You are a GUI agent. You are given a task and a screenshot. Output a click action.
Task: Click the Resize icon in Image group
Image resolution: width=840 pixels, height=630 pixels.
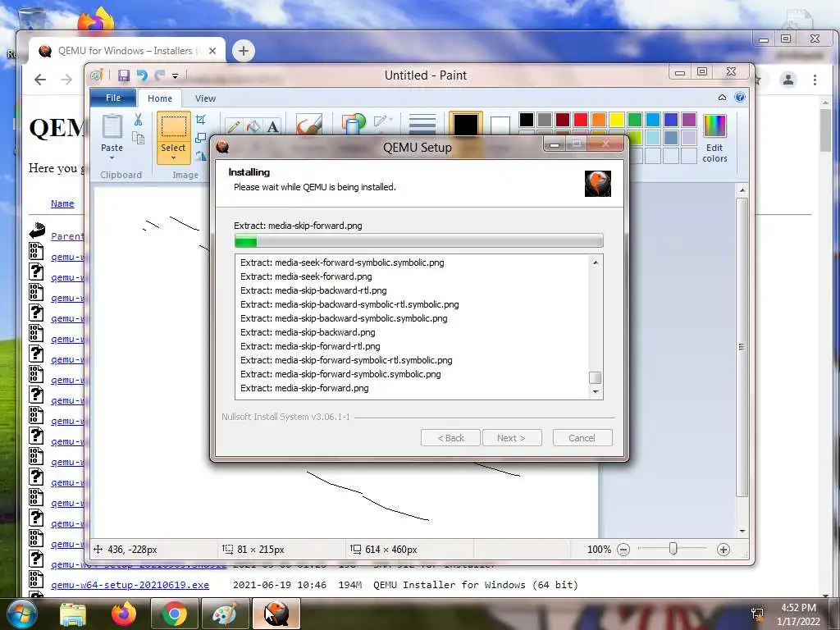coord(201,138)
